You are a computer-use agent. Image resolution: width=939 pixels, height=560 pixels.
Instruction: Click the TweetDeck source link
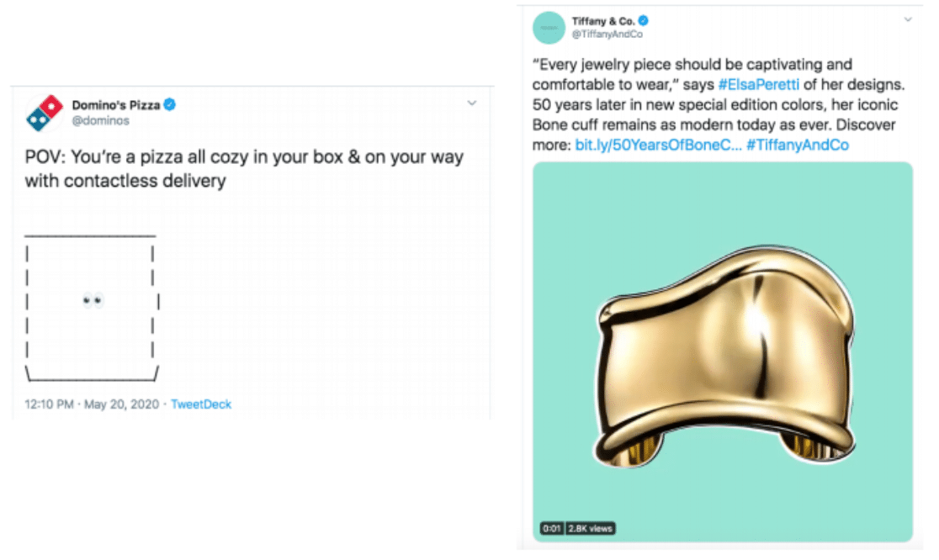click(x=201, y=404)
